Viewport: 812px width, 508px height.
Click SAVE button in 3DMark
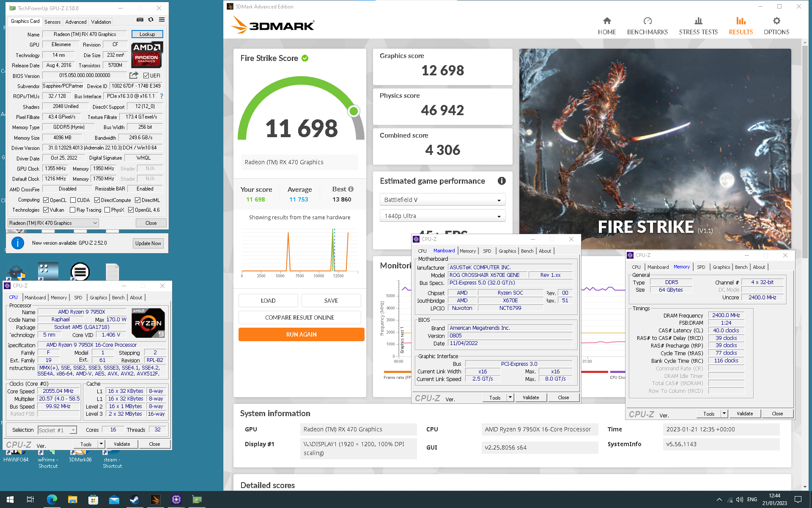click(331, 301)
